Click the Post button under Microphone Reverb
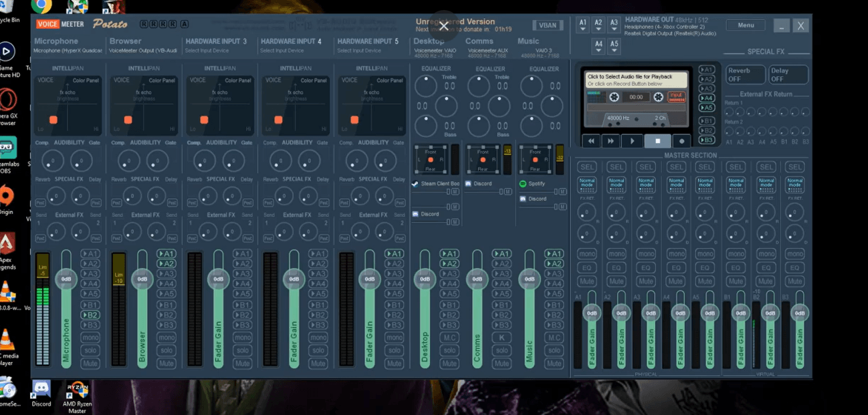 coord(41,202)
